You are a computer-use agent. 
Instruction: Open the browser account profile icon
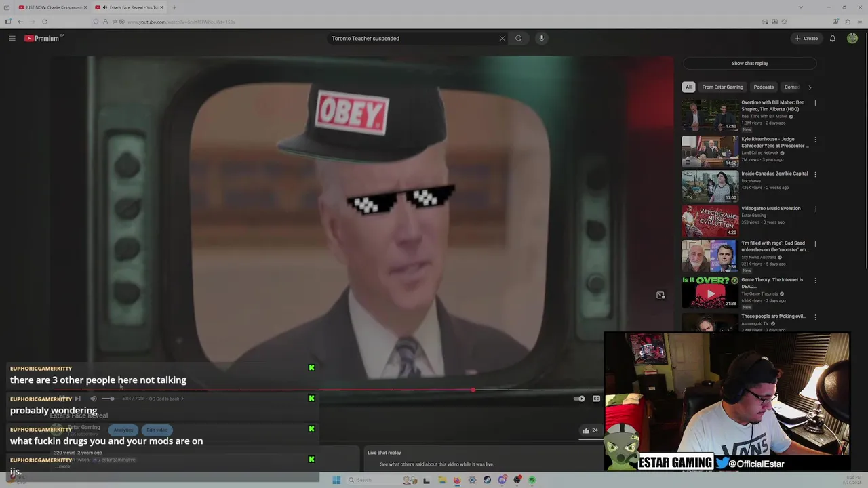coord(835,22)
